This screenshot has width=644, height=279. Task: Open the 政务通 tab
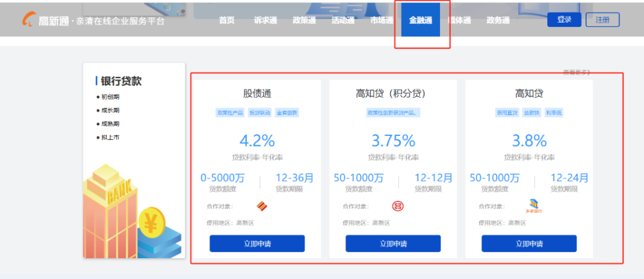(x=498, y=20)
